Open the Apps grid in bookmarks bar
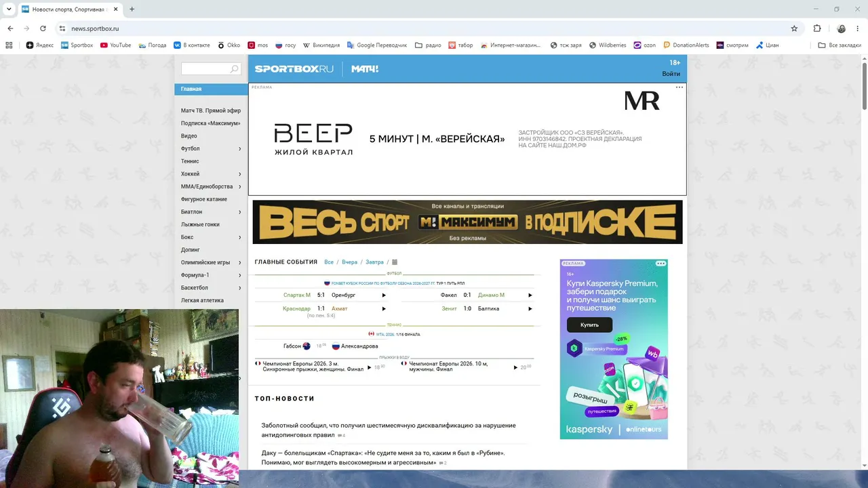Image resolution: width=868 pixels, height=488 pixels. point(9,45)
